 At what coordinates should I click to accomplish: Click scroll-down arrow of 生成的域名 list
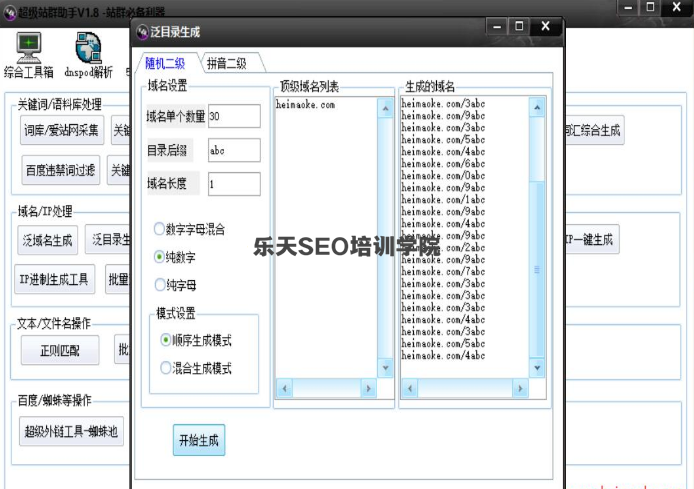pos(537,368)
